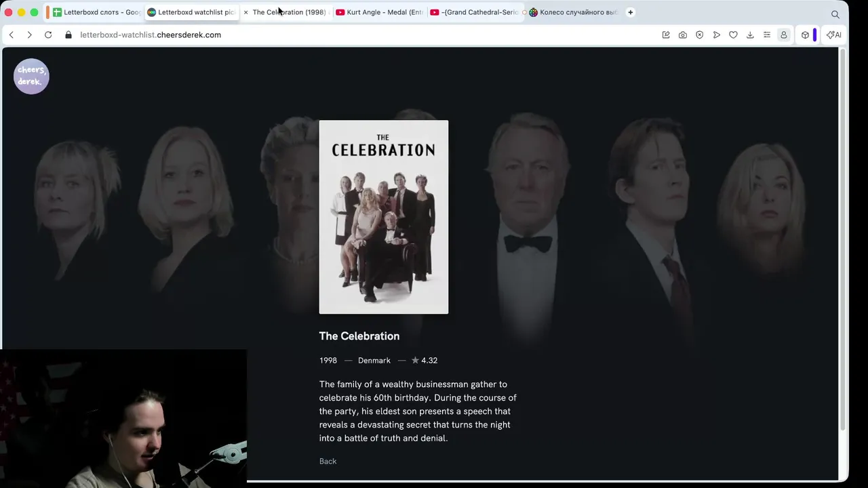
Task: Click the cheers, derek. logo
Action: pyautogui.click(x=31, y=76)
